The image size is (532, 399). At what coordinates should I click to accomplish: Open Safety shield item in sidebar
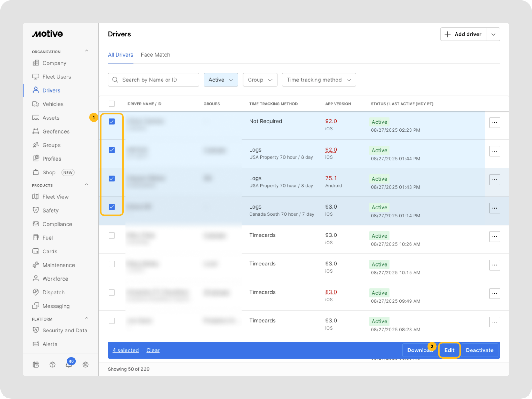click(x=50, y=210)
